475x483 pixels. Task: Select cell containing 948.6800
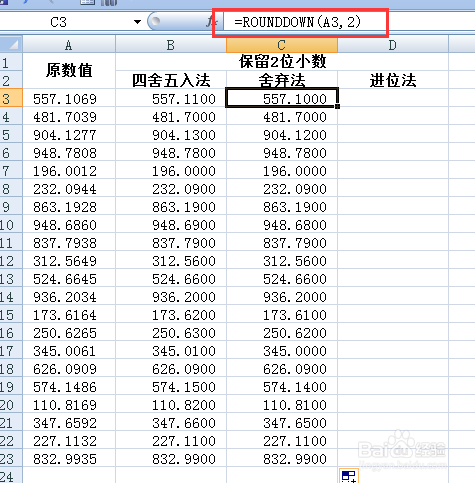(282, 225)
